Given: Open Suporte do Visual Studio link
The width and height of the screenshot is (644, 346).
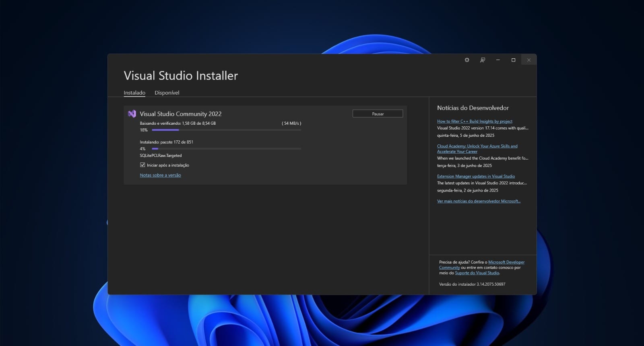Looking at the screenshot, I should tap(477, 273).
